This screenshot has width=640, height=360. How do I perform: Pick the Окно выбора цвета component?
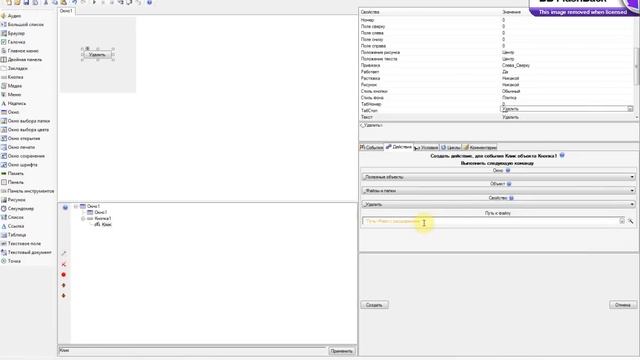click(x=25, y=130)
